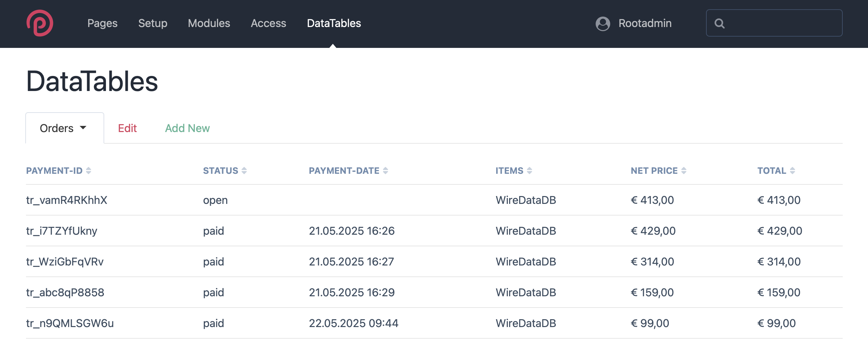Sort by Net Price column sort arrows
The image size is (868, 364).
point(684,171)
